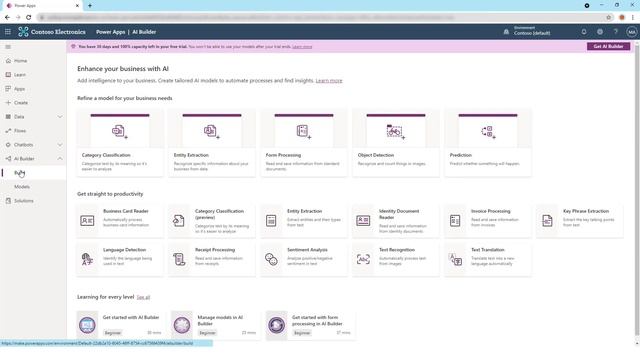Click the Invoice Processing icon
Screen dimensions: 640x360
(455, 221)
